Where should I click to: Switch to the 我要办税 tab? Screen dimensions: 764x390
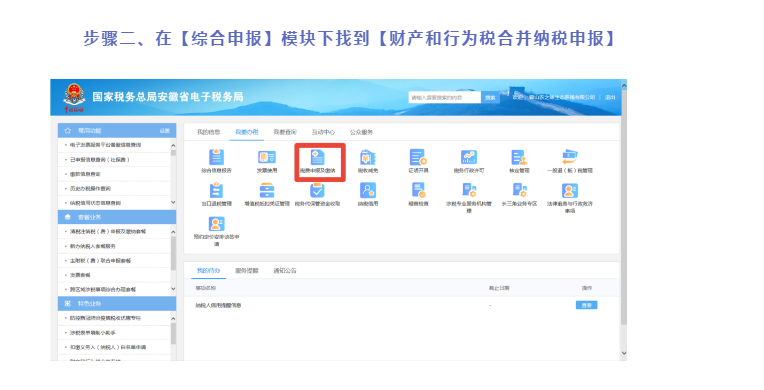247,132
